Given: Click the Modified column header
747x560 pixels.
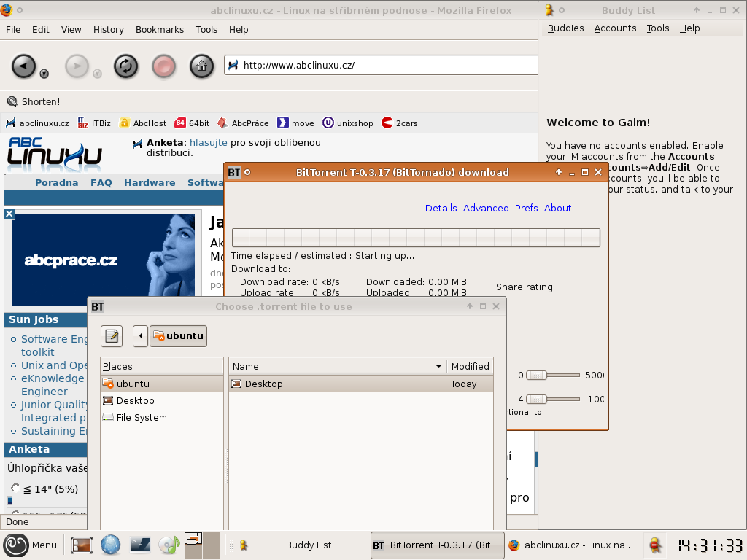Looking at the screenshot, I should tap(470, 366).
